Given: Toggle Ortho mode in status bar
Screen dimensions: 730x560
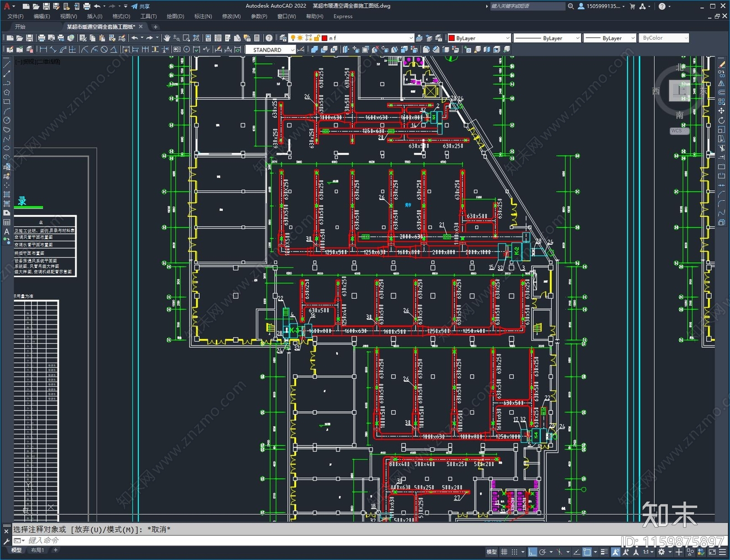Looking at the screenshot, I should point(532,552).
